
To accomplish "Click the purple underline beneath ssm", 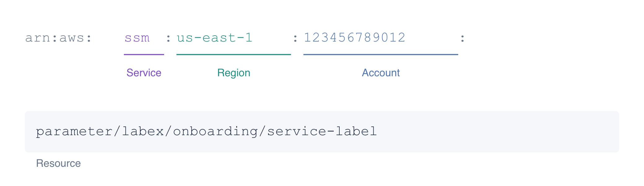I will [x=144, y=55].
